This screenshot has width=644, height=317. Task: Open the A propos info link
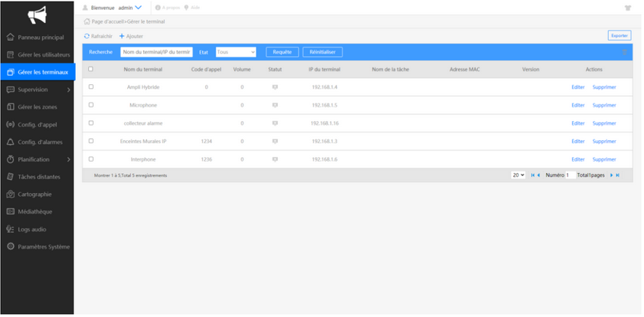(x=168, y=8)
